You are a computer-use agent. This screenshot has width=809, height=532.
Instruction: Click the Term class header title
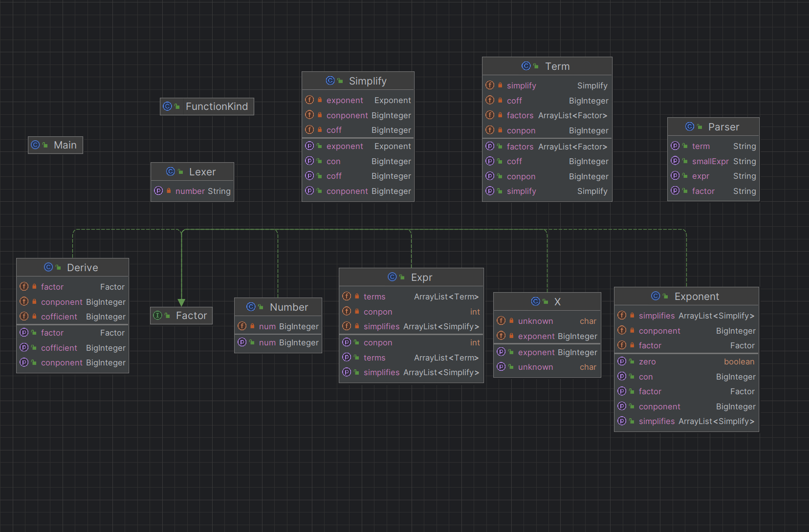coord(557,66)
